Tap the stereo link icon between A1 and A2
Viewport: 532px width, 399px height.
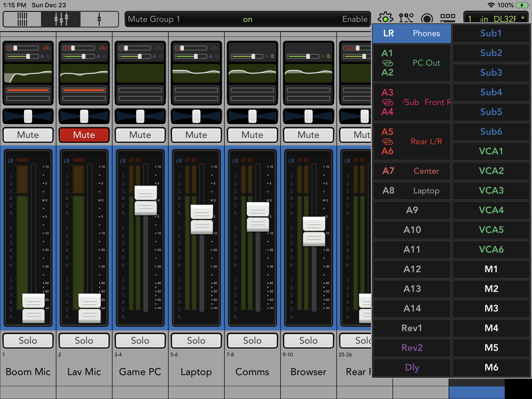tap(388, 63)
